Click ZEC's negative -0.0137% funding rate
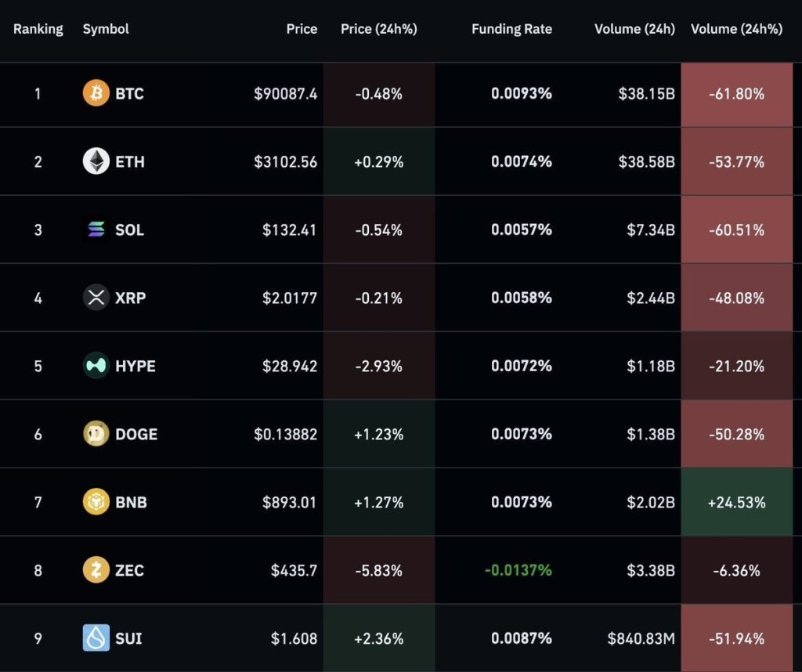Viewport: 802px width, 672px height. point(518,570)
